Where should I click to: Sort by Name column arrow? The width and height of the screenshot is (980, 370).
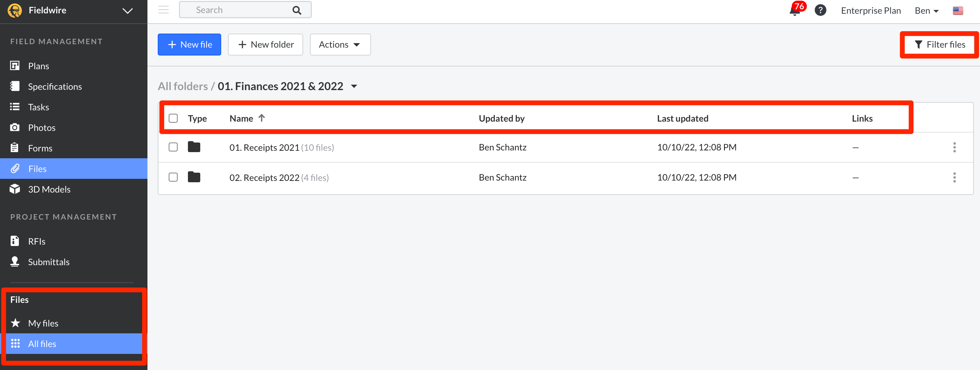pos(261,118)
